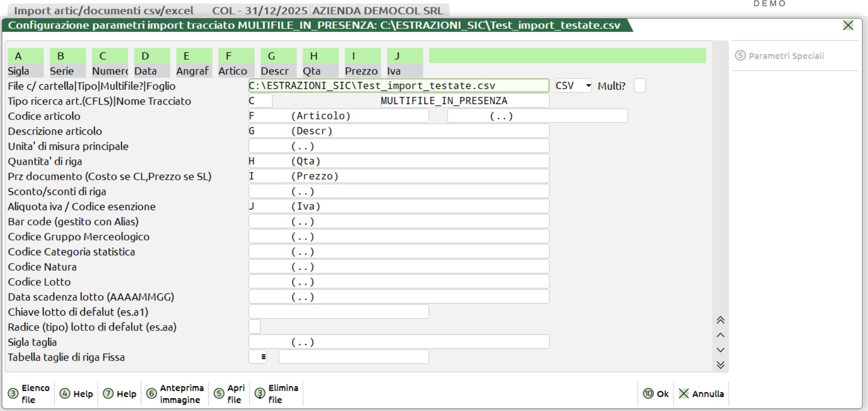
Task: Click the Apri file button
Action: tap(229, 394)
